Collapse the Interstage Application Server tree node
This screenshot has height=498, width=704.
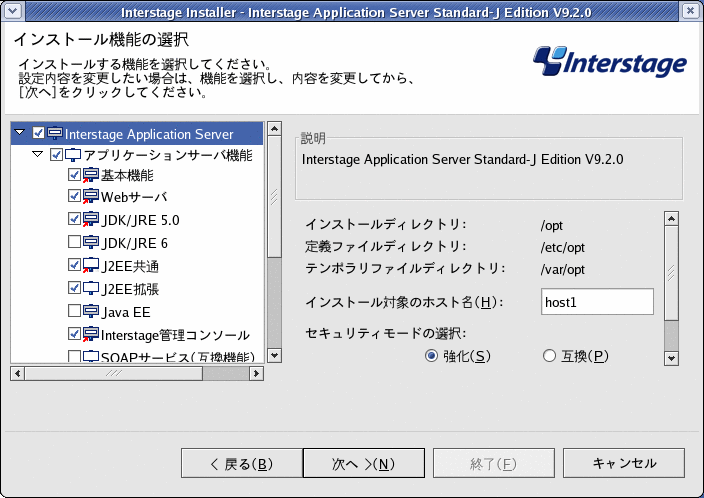point(19,132)
